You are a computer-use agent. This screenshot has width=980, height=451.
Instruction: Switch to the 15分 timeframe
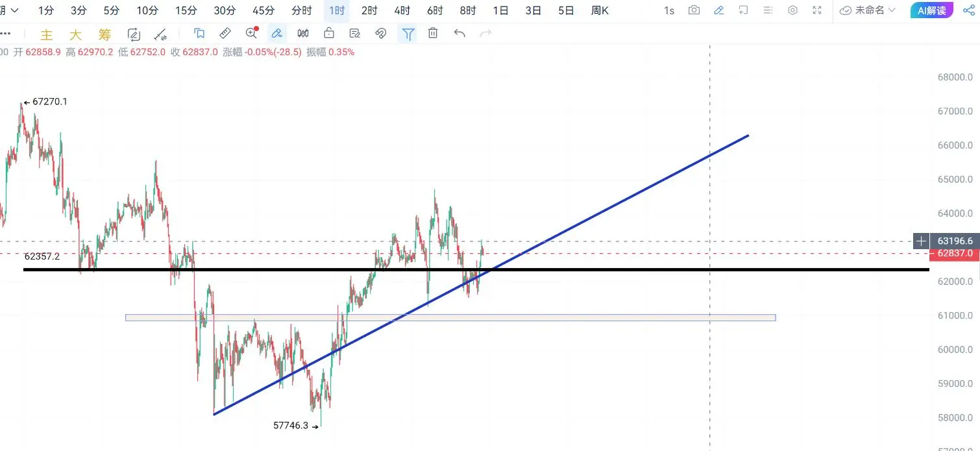(186, 10)
